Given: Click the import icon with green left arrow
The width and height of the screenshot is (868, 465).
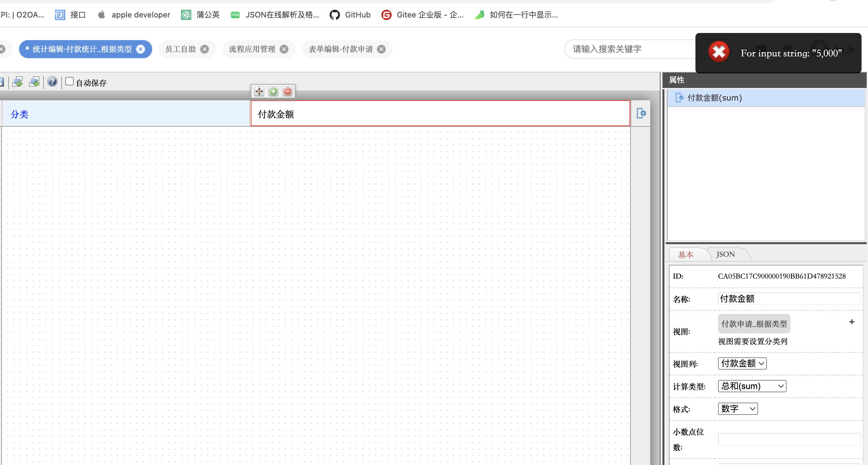Looking at the screenshot, I should [34, 81].
